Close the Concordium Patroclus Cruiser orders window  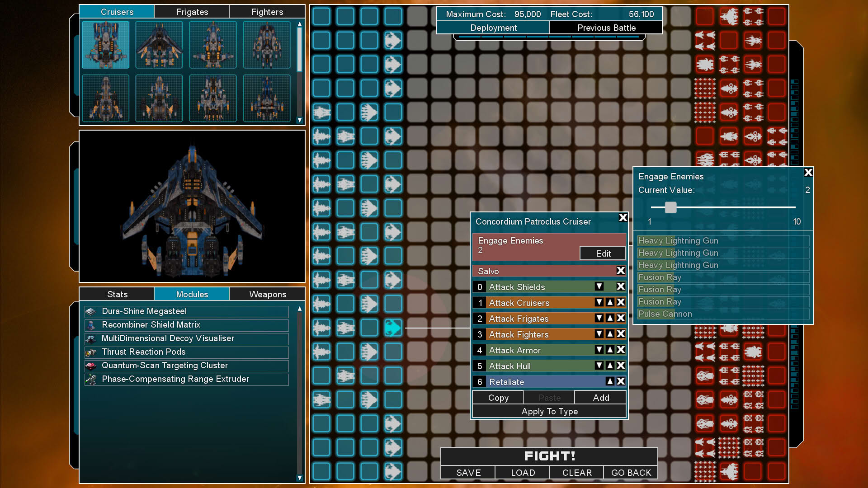(623, 218)
